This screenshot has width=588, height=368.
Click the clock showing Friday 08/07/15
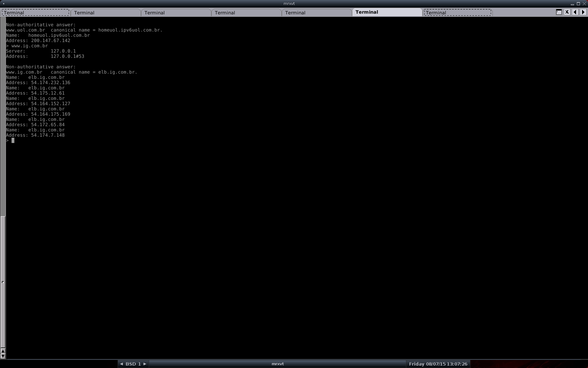438,364
